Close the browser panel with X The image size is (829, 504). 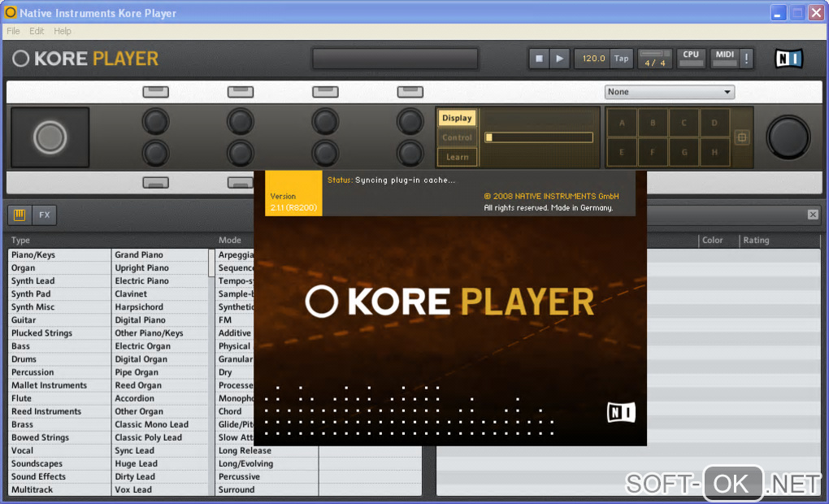(x=813, y=215)
